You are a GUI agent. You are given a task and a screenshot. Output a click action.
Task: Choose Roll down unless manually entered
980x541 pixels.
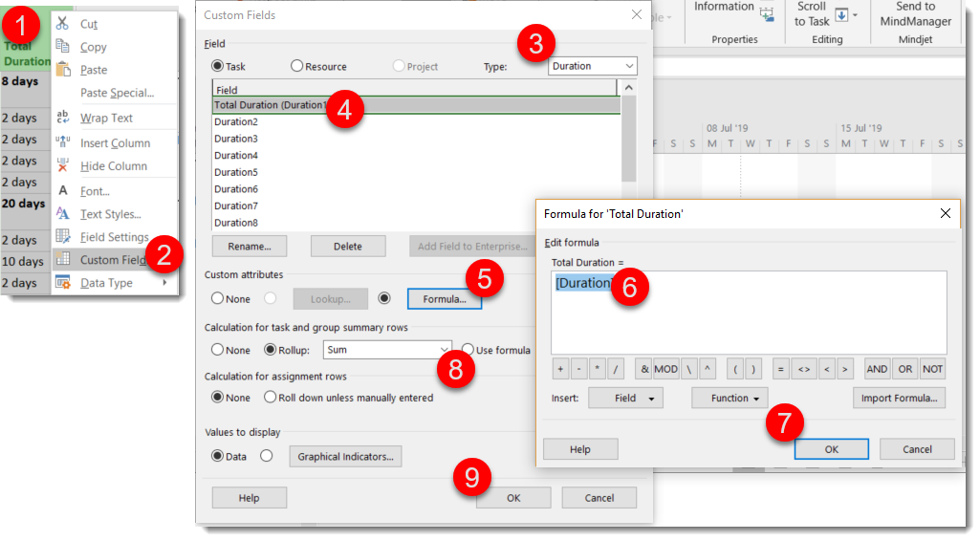coord(271,398)
